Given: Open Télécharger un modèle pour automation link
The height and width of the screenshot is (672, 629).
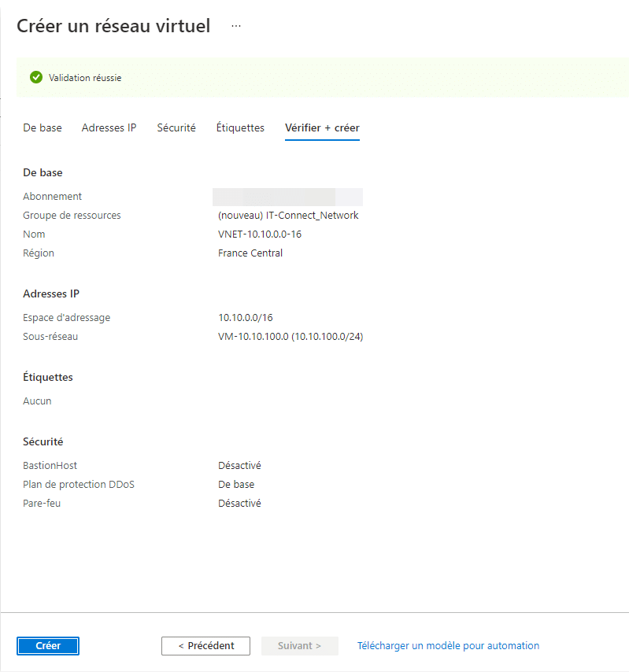Looking at the screenshot, I should (448, 646).
